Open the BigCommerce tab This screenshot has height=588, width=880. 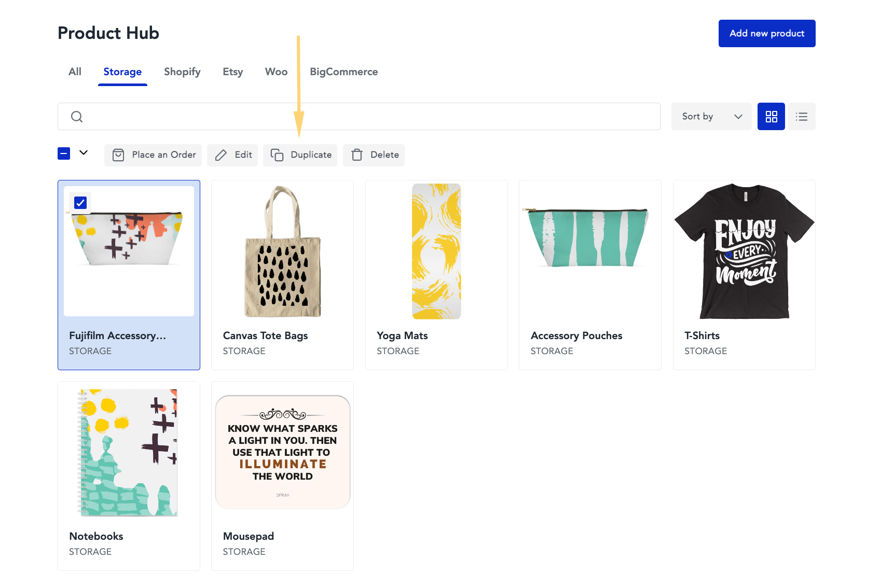[344, 72]
